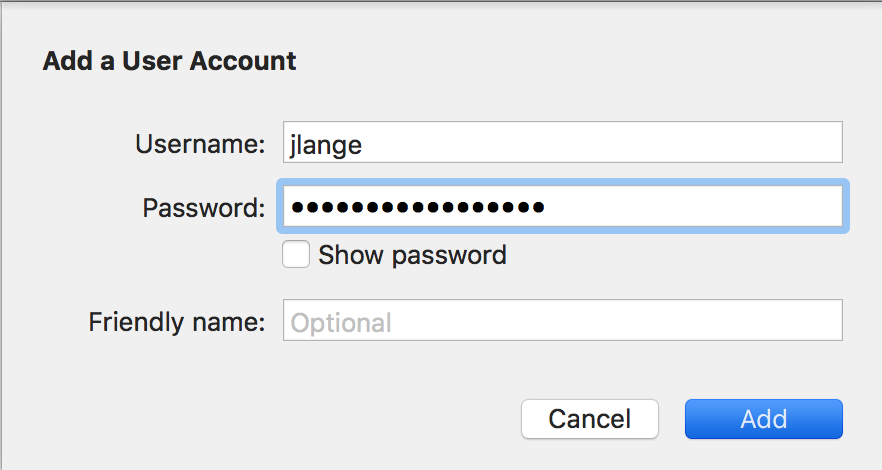Focus the Password input field
Screen dimensions: 882x470
click(562, 207)
